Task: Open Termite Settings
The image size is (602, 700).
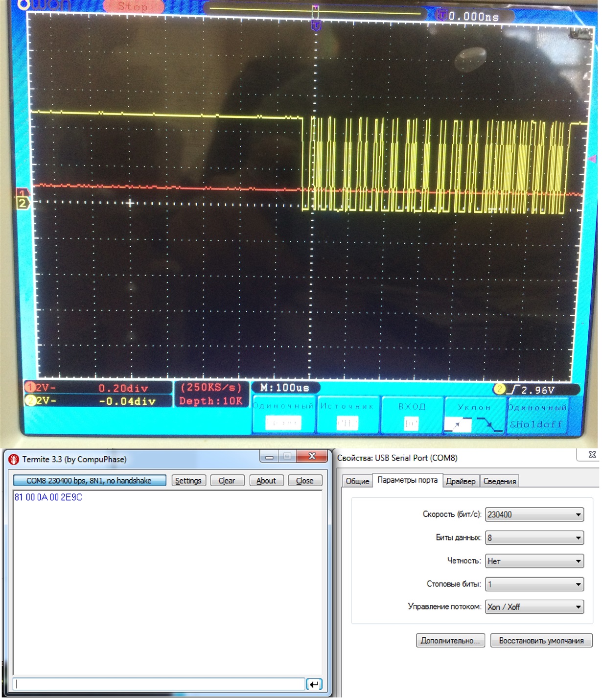Action: pos(188,481)
